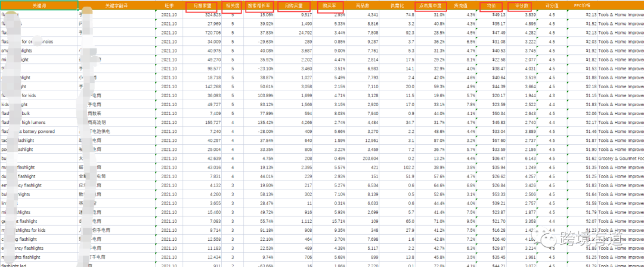
Task: Select the 关键词 header cell
Action: (x=39, y=5)
